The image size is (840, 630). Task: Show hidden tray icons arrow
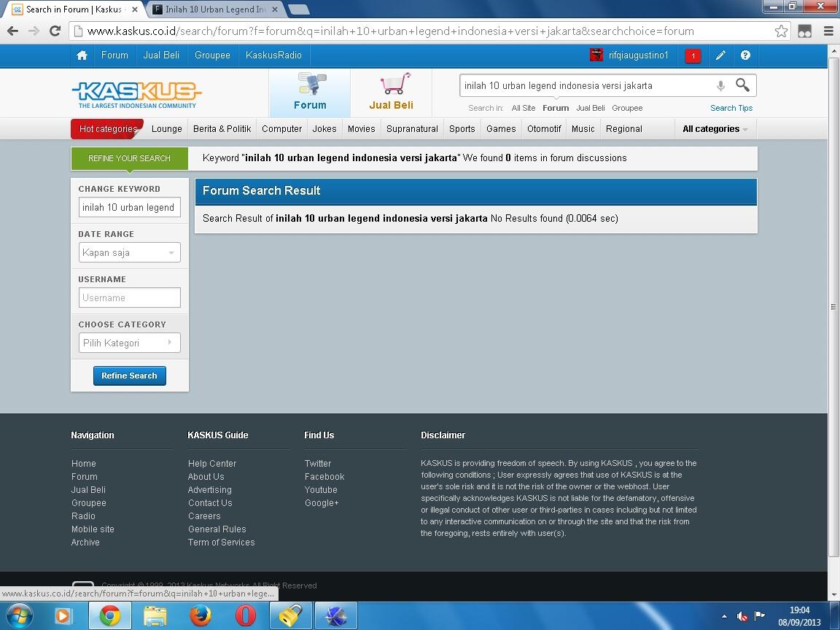coord(724,616)
